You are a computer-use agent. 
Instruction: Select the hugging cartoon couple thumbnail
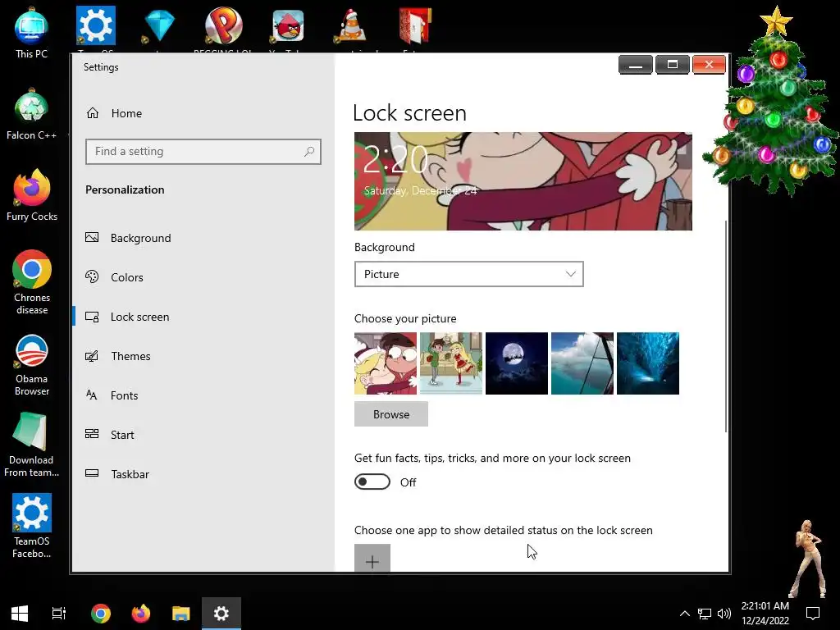click(x=386, y=363)
